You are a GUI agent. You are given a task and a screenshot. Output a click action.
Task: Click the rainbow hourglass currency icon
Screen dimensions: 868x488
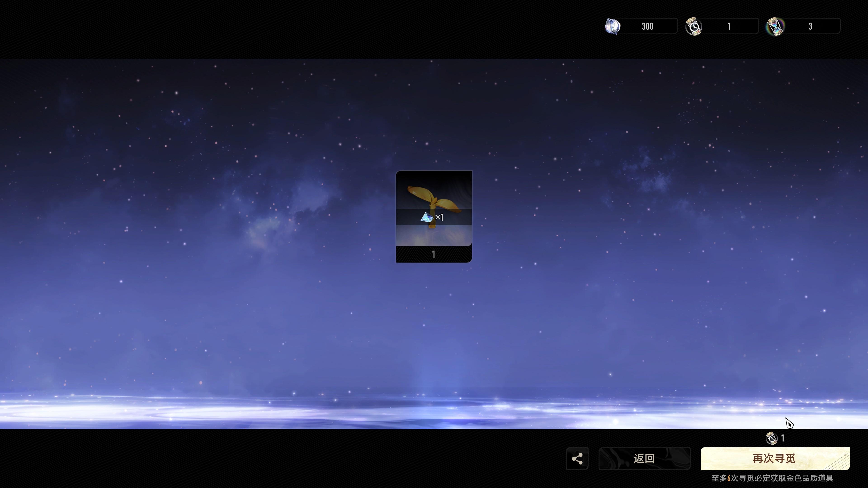776,26
